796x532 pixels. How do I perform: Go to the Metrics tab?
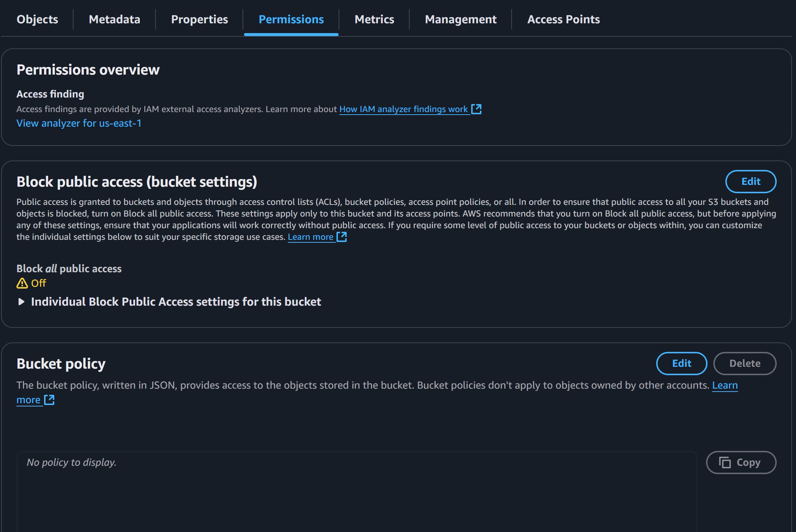point(374,19)
